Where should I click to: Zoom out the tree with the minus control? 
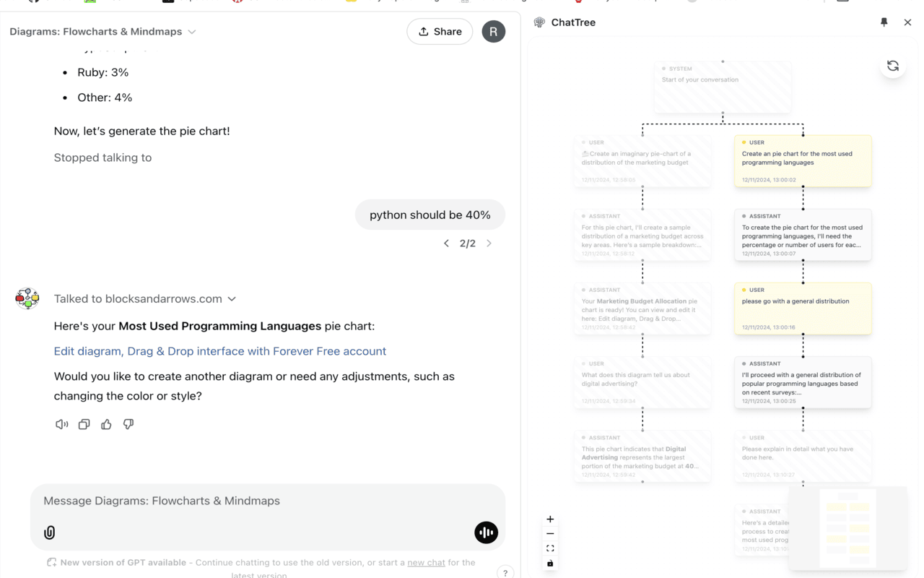(x=550, y=533)
